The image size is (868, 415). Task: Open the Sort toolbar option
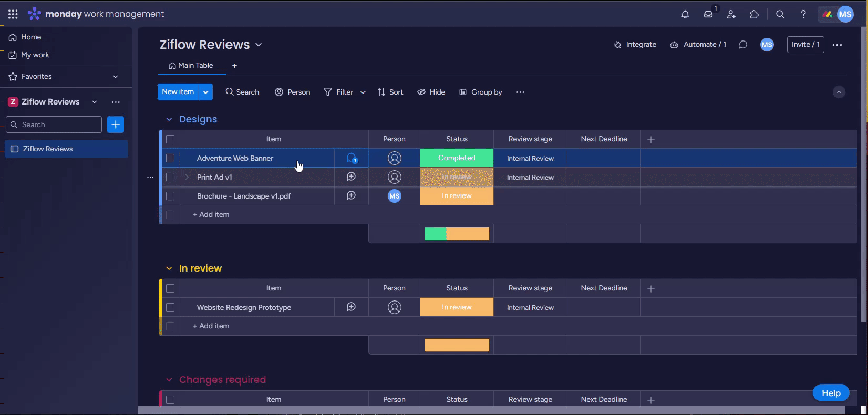coord(390,92)
